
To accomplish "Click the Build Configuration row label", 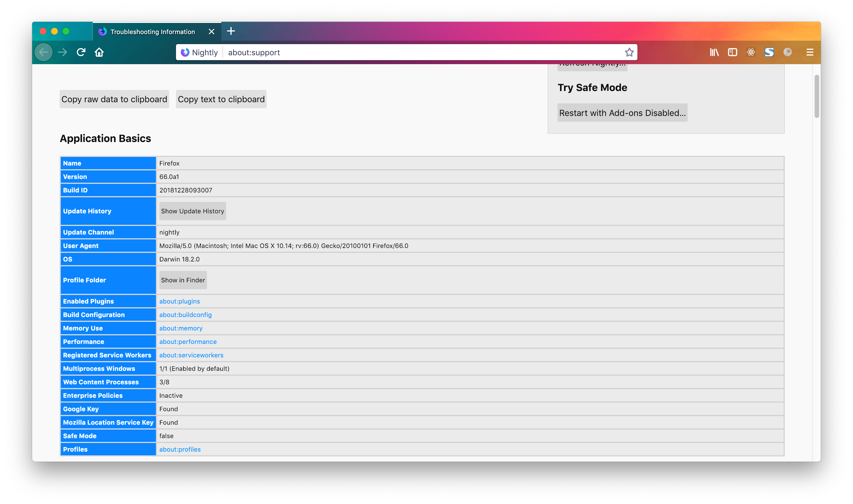I will [x=94, y=315].
